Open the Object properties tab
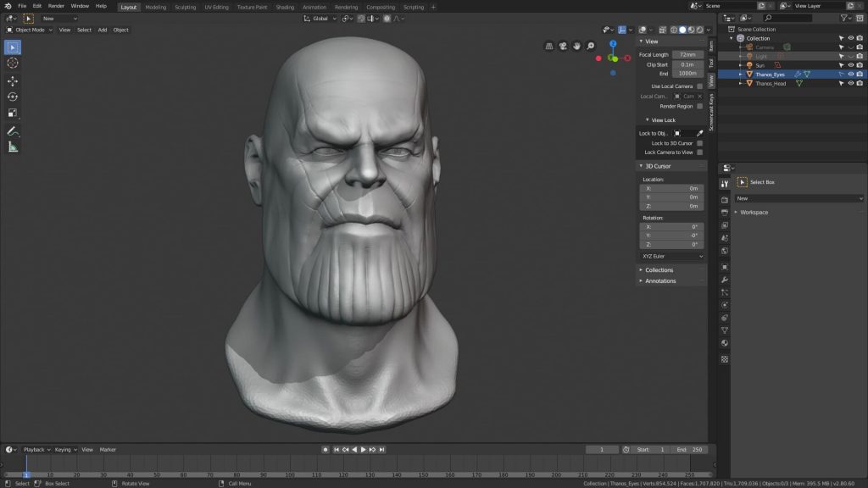Screen dimensions: 868x488 (x=725, y=267)
